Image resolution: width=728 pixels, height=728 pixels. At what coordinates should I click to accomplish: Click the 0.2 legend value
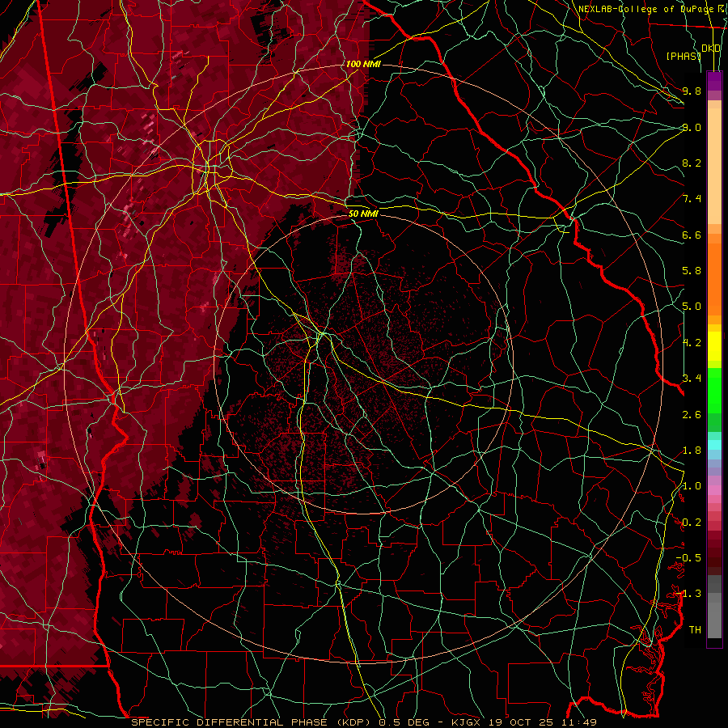[x=692, y=523]
